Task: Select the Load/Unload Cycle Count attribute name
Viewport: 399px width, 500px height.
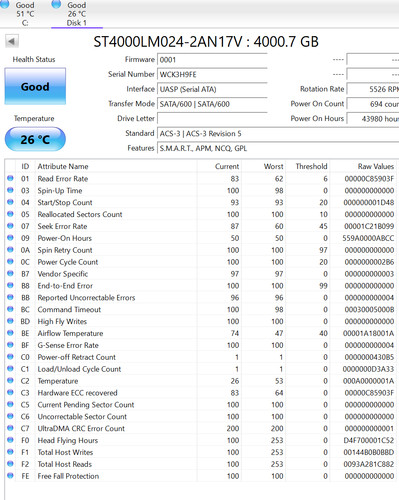Action: point(79,369)
